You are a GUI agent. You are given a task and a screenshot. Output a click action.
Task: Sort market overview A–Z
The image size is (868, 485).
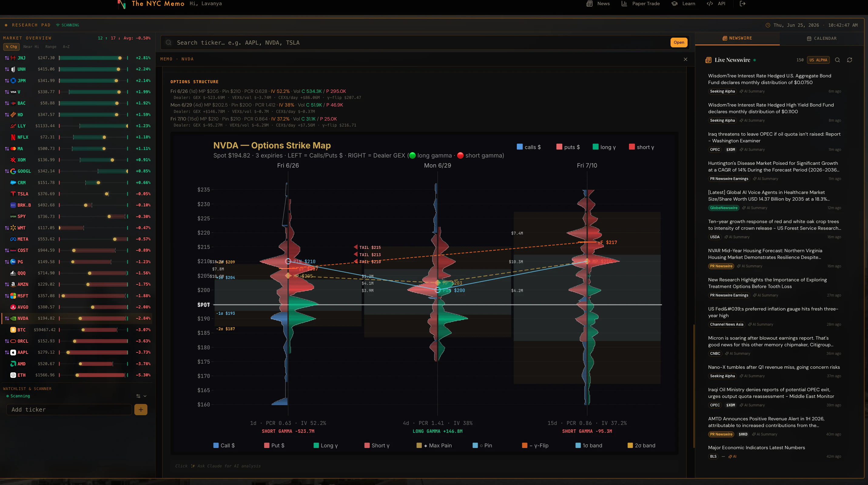click(x=66, y=47)
